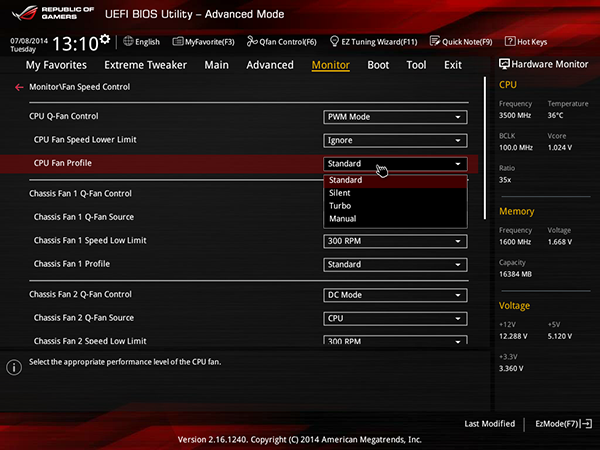Click the Monitor\Fan Speed Control breadcrumb
Viewport: 600px width, 450px height.
pyautogui.click(x=80, y=87)
